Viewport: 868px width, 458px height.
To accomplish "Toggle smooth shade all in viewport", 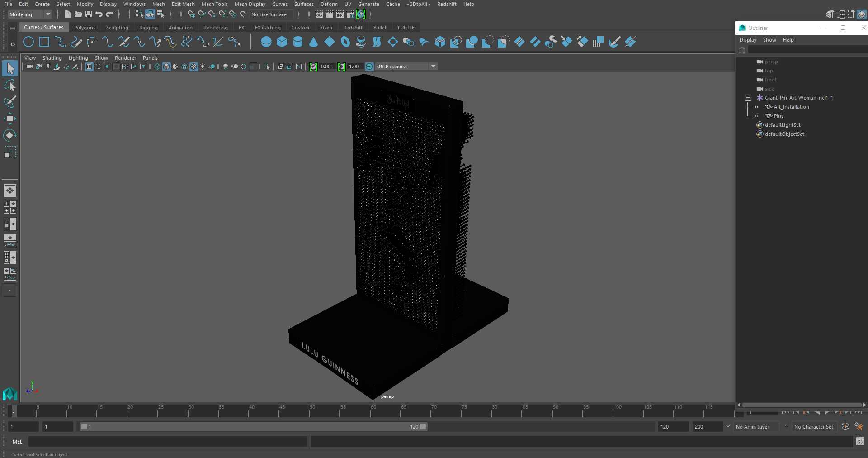I will (166, 67).
